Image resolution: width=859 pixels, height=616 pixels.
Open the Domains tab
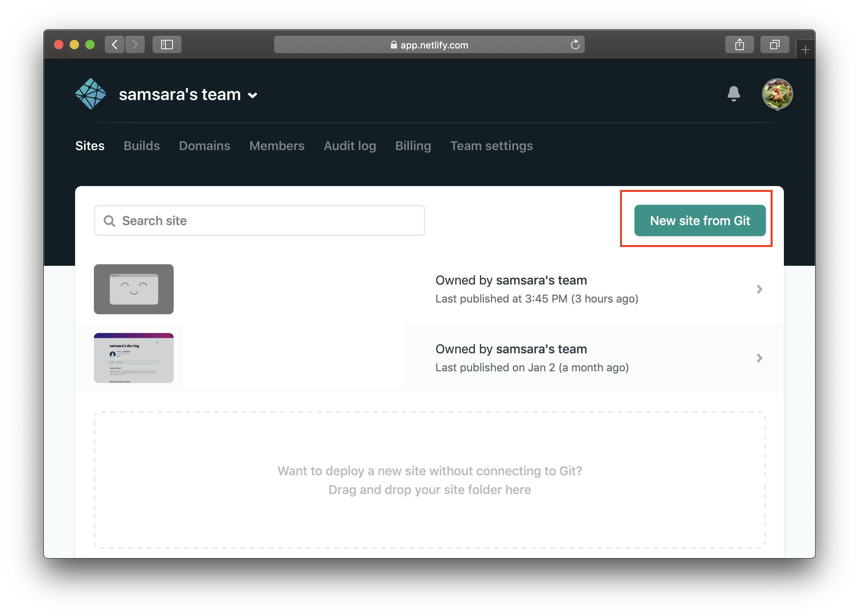point(205,146)
